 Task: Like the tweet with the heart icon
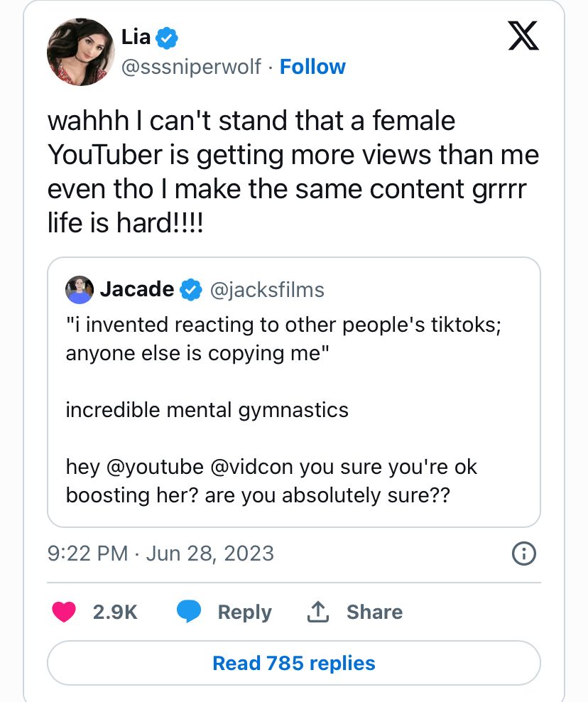click(64, 611)
